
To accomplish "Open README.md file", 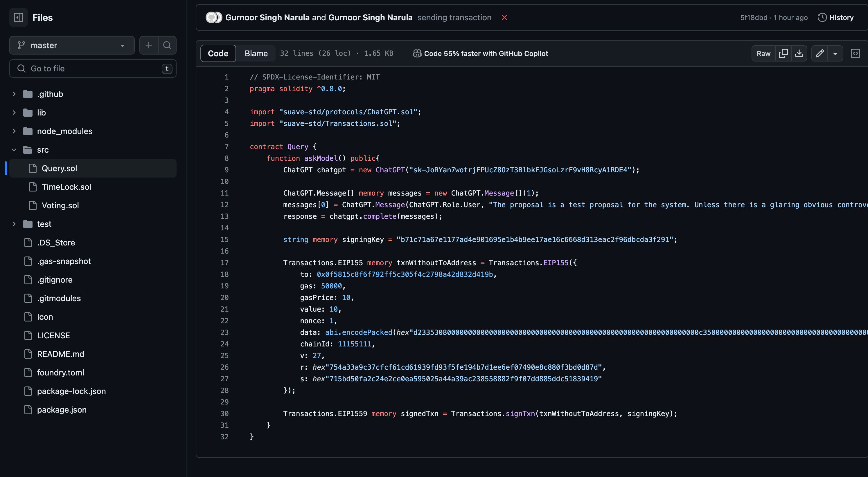I will point(61,354).
